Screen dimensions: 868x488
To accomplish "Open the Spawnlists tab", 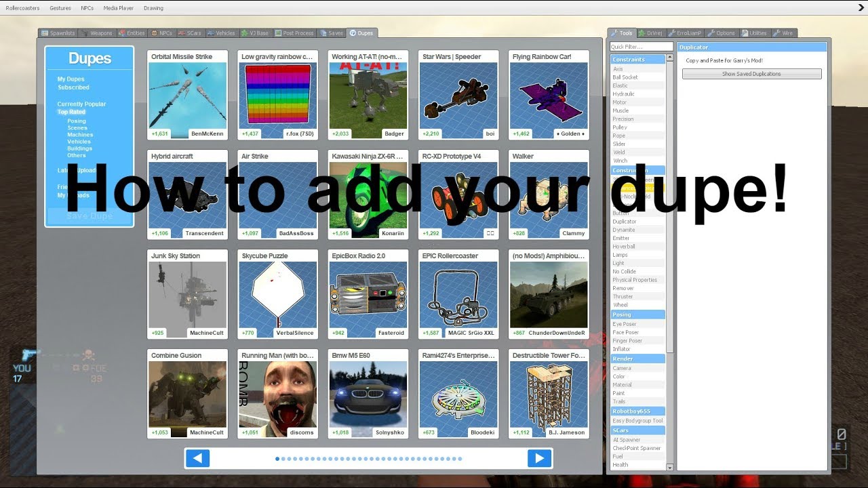I will [x=58, y=33].
